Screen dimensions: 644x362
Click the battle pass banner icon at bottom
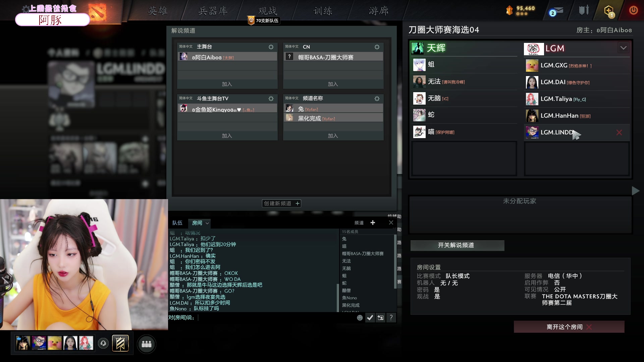pyautogui.click(x=120, y=344)
